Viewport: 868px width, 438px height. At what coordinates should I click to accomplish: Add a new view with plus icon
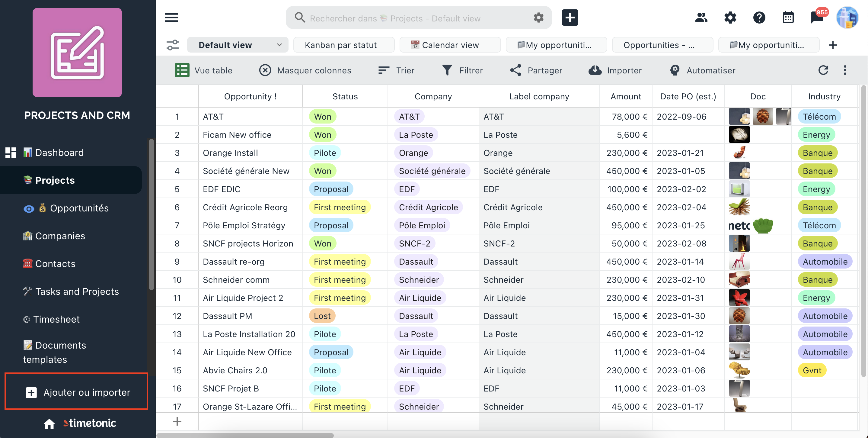pos(833,45)
